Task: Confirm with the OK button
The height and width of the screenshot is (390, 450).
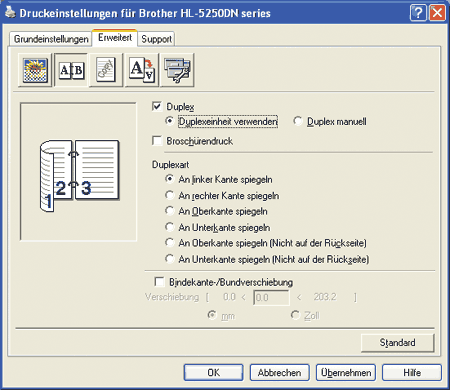Action: pyautogui.click(x=213, y=372)
